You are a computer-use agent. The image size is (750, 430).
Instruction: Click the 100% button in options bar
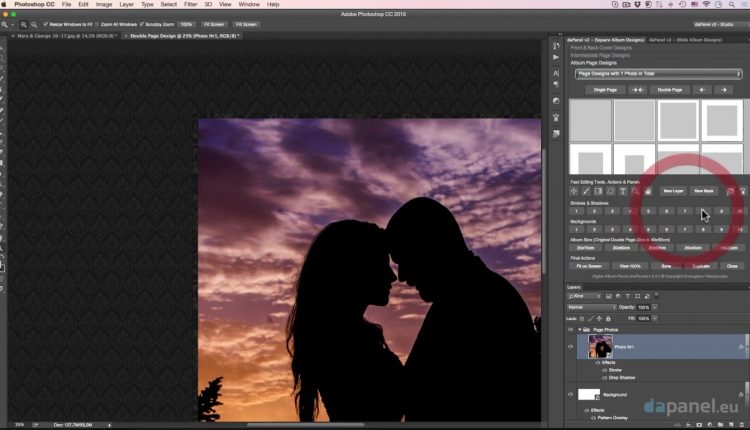187,24
